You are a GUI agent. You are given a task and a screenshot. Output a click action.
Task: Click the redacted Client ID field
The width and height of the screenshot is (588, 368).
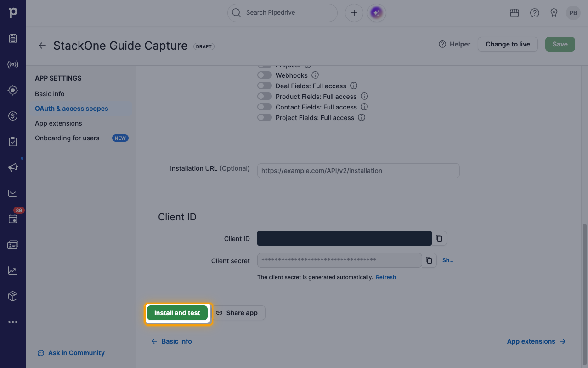345,238
